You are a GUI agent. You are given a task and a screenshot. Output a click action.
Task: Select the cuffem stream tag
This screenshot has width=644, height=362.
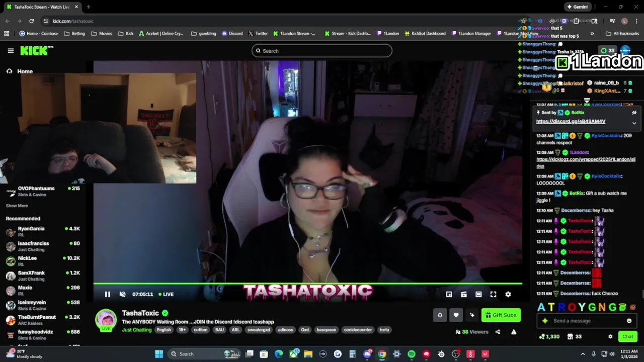pyautogui.click(x=201, y=330)
